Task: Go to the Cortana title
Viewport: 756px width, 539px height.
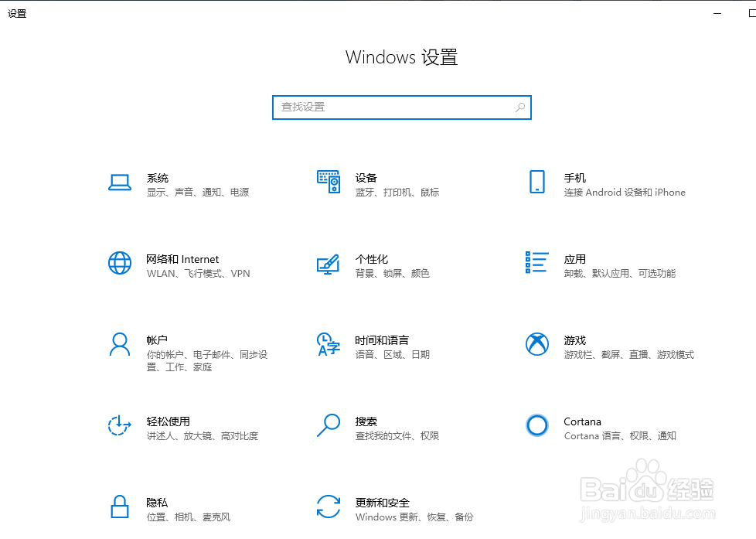Action: tap(582, 421)
